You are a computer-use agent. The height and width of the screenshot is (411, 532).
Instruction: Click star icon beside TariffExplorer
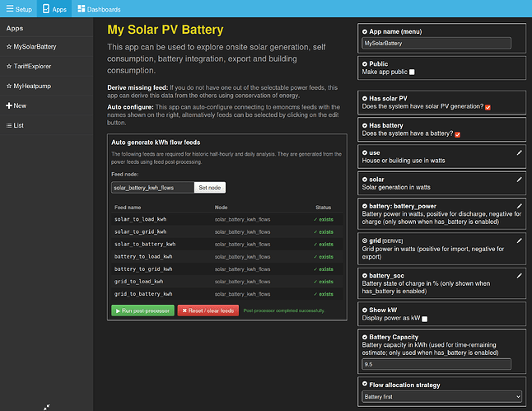9,66
